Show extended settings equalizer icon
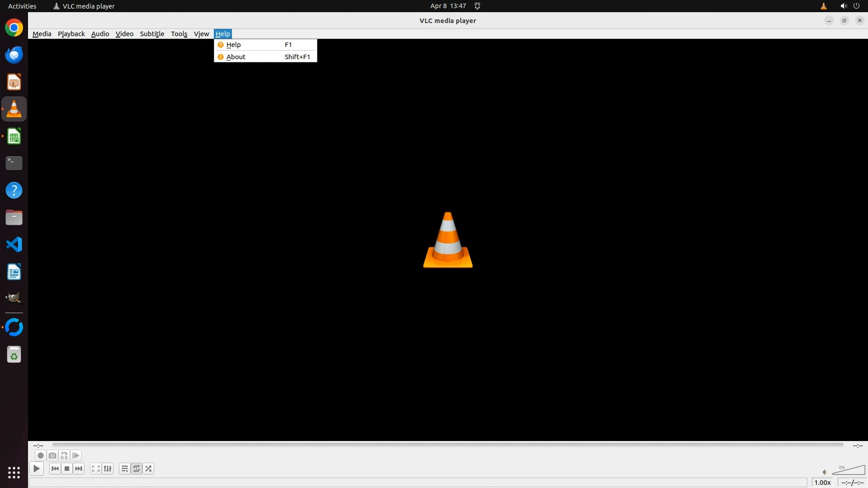The height and width of the screenshot is (488, 868). click(x=108, y=469)
